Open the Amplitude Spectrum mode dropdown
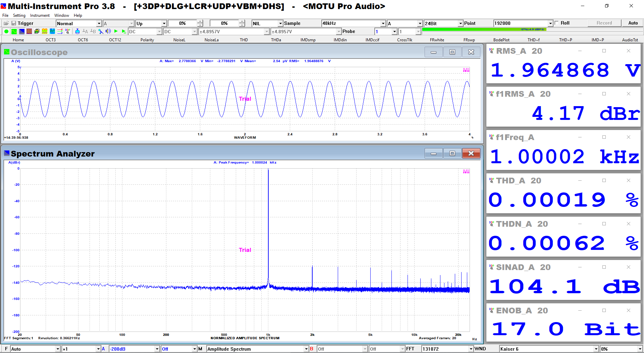644x353 pixels. tap(258, 349)
